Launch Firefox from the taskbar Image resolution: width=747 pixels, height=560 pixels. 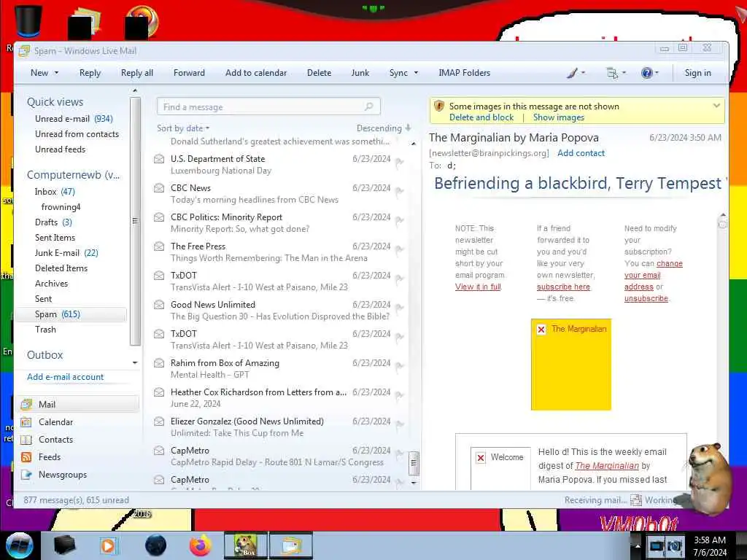[x=200, y=545]
